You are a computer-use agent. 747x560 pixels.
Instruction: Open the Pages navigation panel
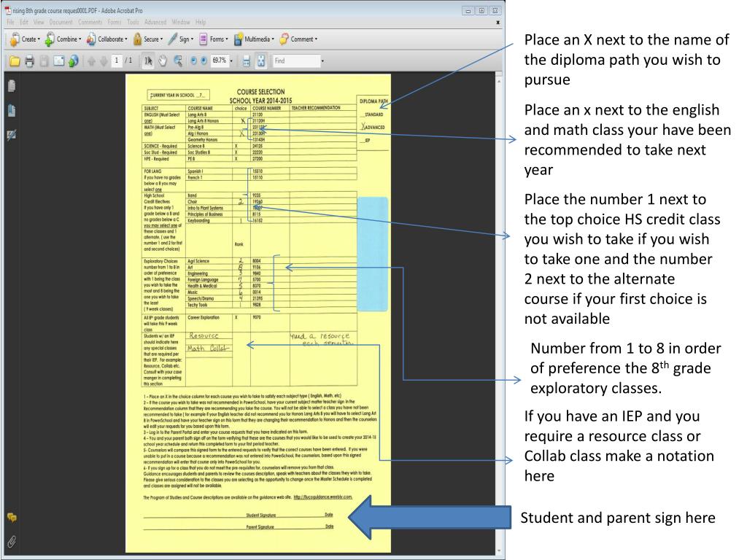point(12,86)
